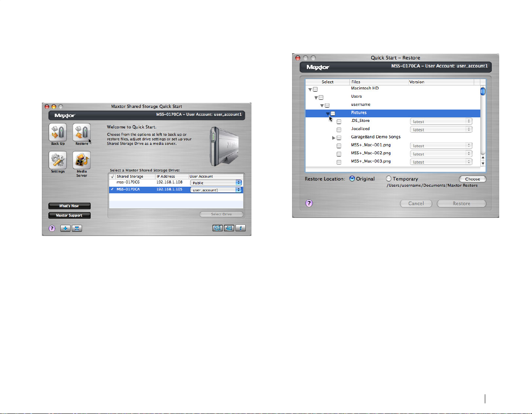
Task: Close the Quick Start – Restore window
Action: click(x=298, y=58)
